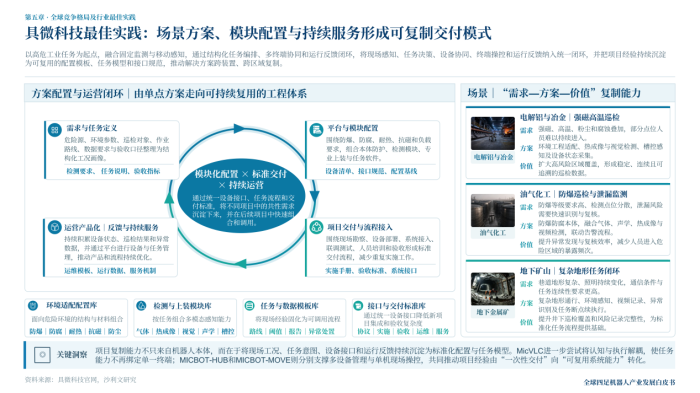
Task: Click tags 协议 | 实施 | 验收 | 运维 | 服务
Action: (x=403, y=331)
